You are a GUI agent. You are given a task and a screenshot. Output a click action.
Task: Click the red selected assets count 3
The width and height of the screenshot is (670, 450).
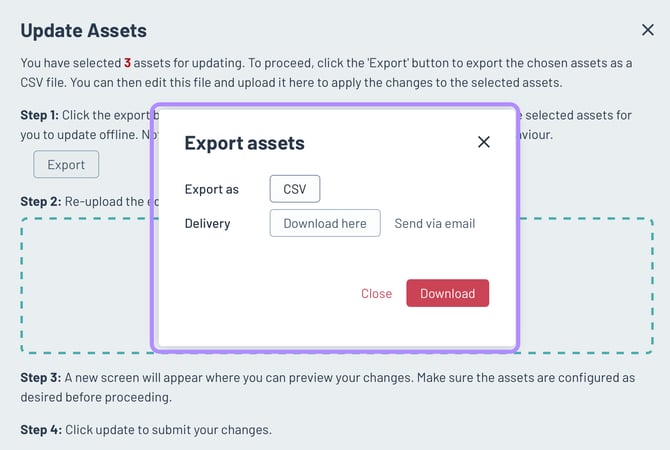click(127, 62)
